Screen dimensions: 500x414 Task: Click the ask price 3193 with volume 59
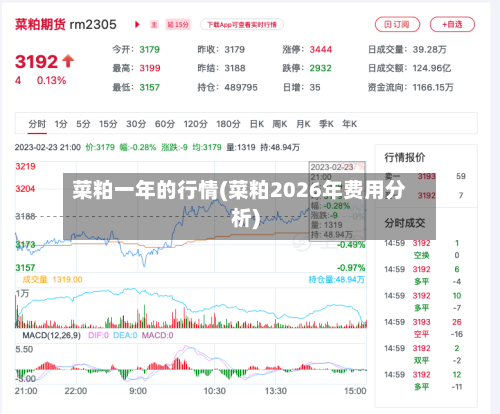pos(427,176)
